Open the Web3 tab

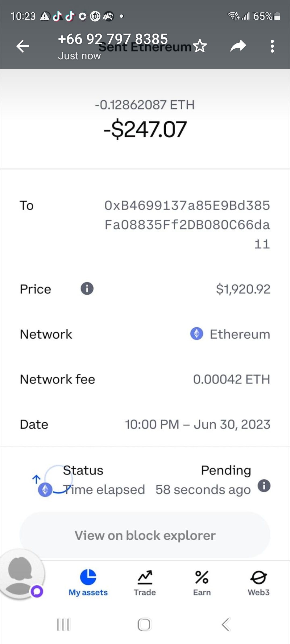(x=259, y=582)
